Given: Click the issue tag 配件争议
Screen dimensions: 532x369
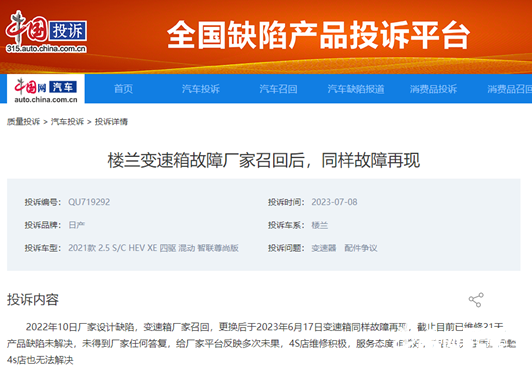Looking at the screenshot, I should 361,248.
